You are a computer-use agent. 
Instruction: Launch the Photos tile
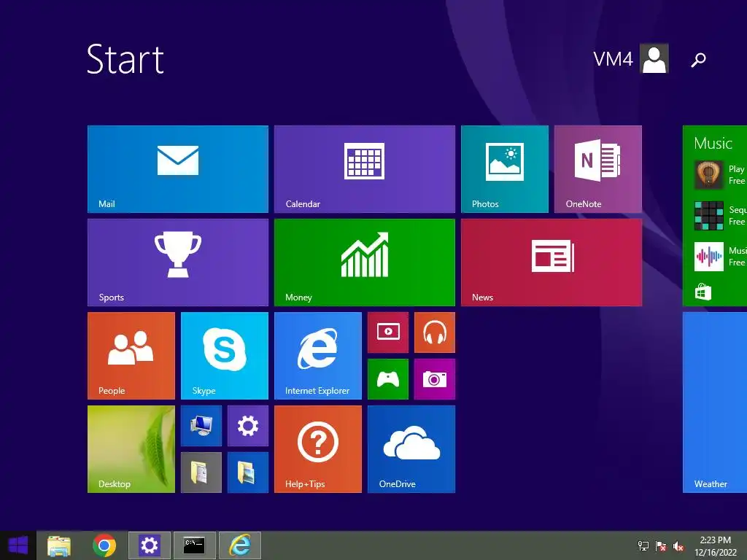pos(505,169)
